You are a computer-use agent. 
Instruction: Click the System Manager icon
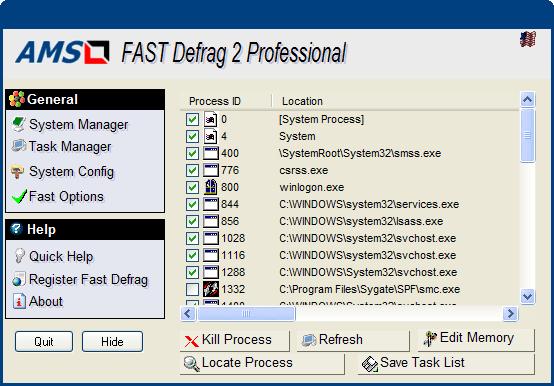(x=18, y=124)
